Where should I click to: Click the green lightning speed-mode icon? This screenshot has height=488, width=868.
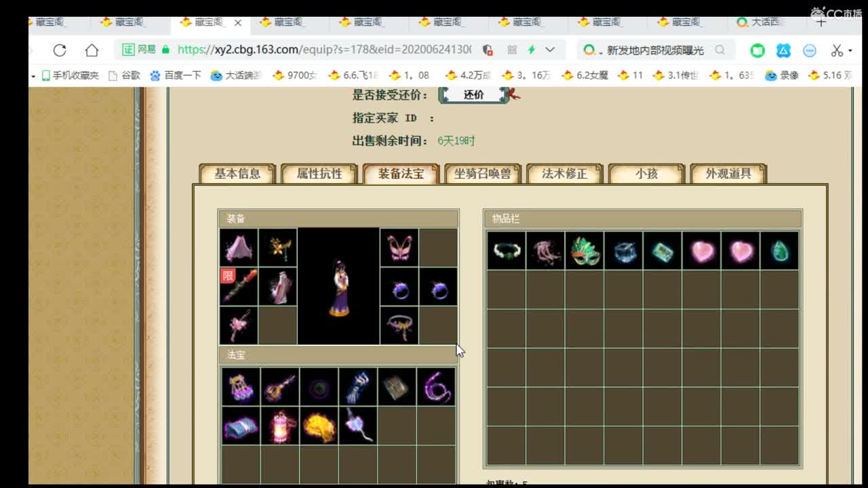(x=531, y=50)
